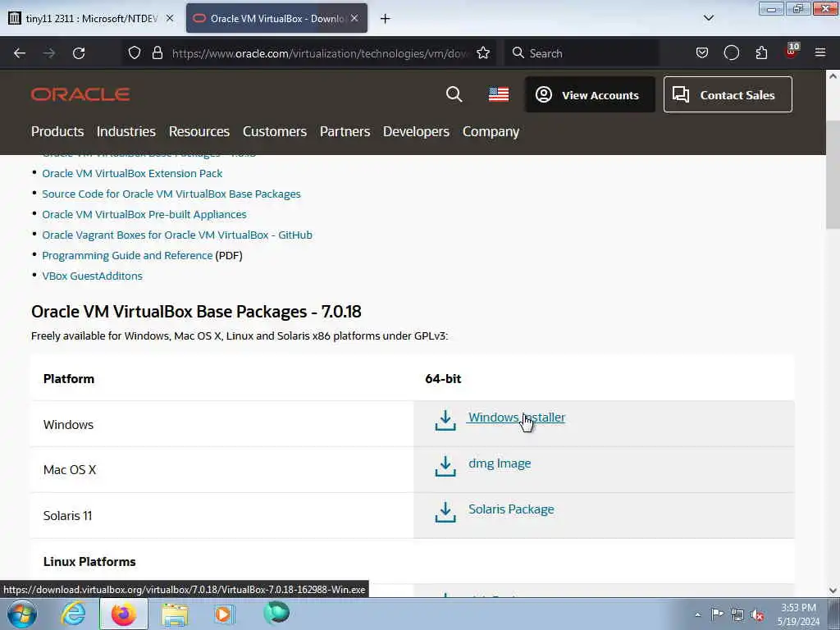
Task: Click Firefox icon in the taskbar
Action: [x=124, y=614]
